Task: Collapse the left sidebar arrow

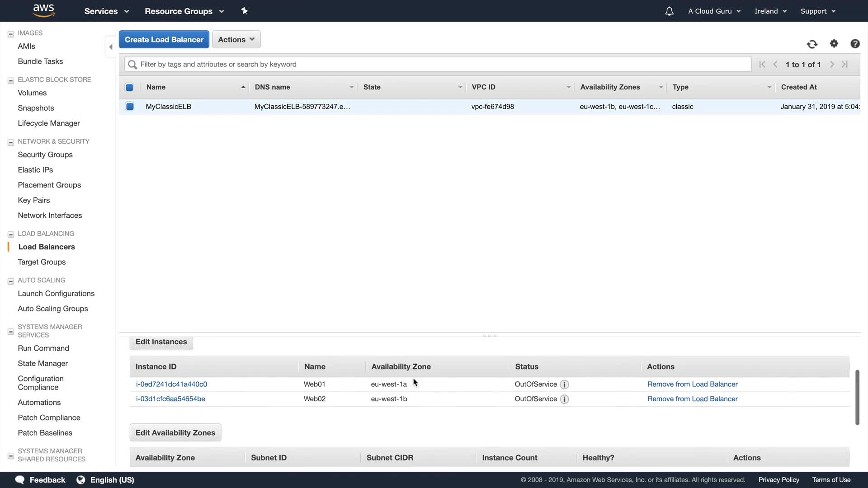Action: (x=110, y=47)
